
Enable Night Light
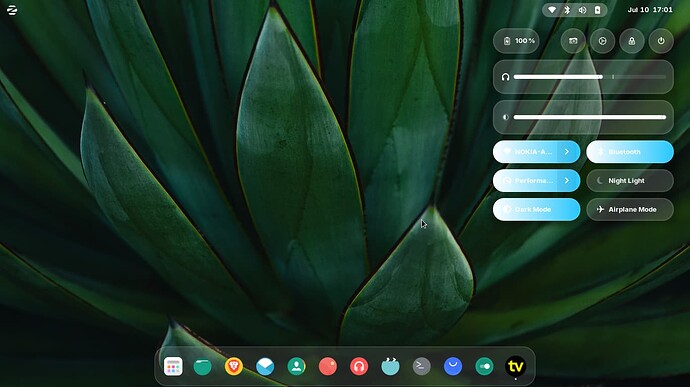pyautogui.click(x=630, y=181)
